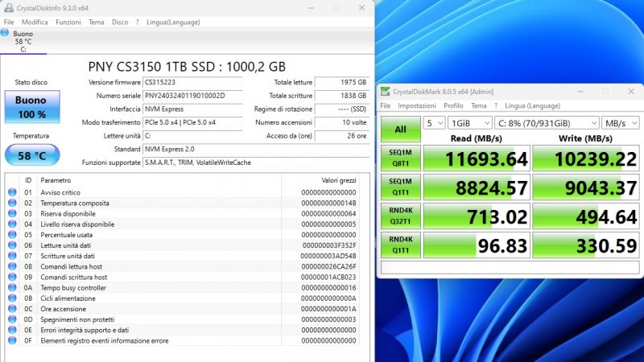Click status orb for 06 Letture unità dati
Screen dimensions: 644x362
click(x=12, y=245)
